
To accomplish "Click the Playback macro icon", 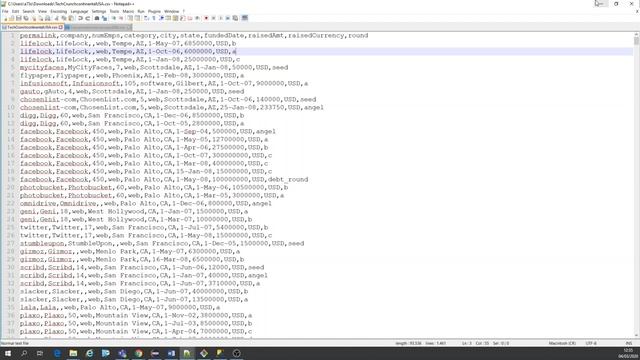I will pos(221,18).
